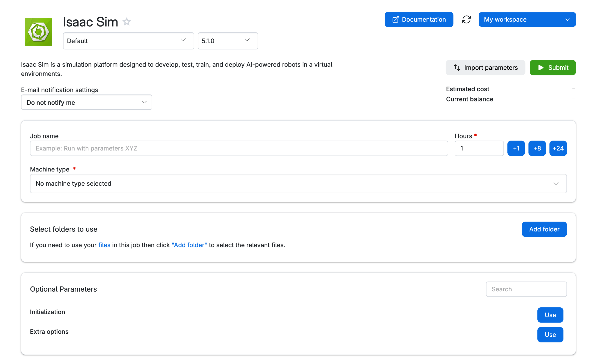Mark Isaac Sim as favorite with star
This screenshot has height=364, width=600.
[127, 22]
